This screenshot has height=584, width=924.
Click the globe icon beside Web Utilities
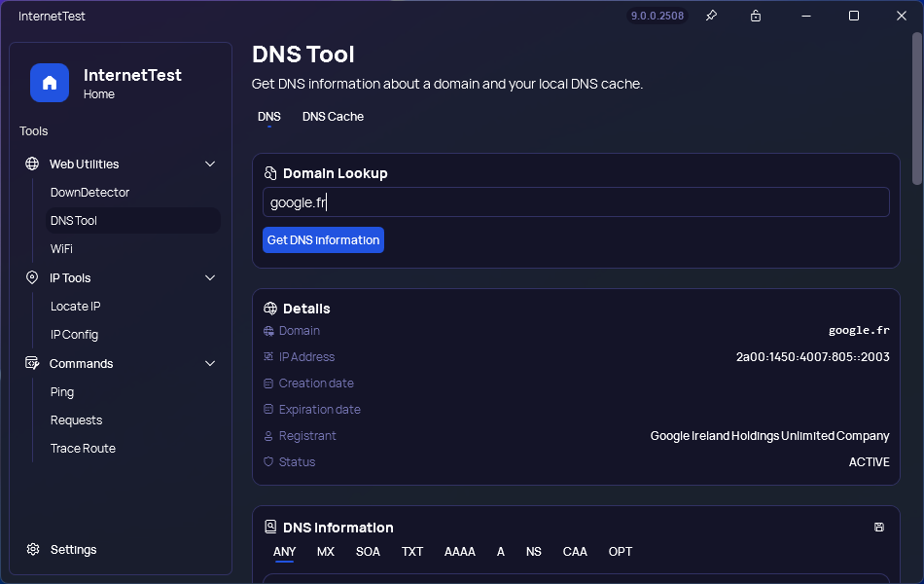coord(32,164)
